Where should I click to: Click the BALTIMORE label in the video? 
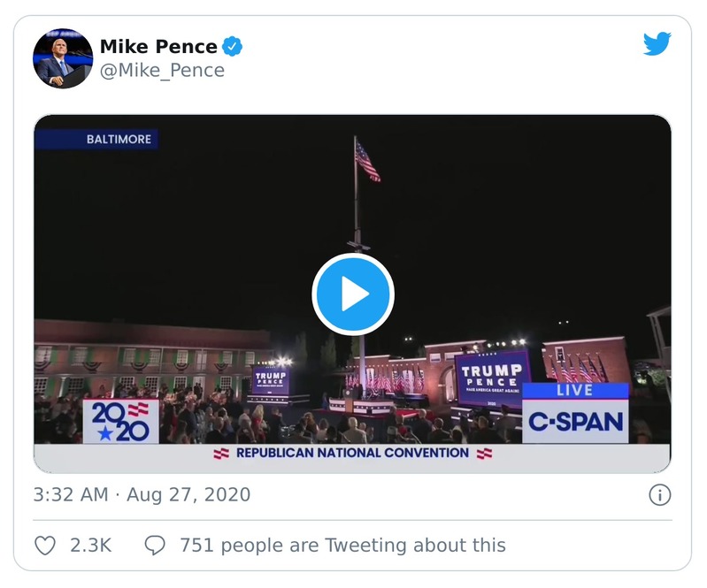tap(118, 139)
